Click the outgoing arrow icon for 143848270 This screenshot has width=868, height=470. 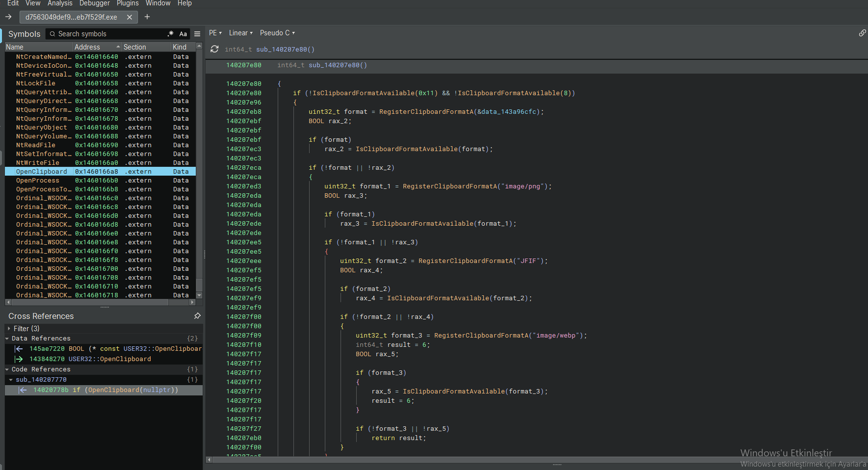[x=19, y=359]
